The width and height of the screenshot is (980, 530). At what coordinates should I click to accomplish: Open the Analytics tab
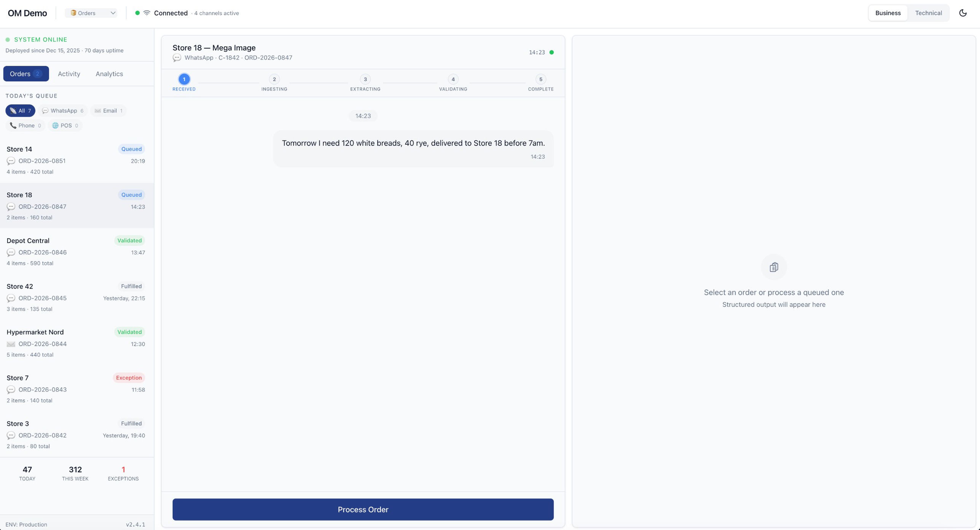click(x=109, y=73)
